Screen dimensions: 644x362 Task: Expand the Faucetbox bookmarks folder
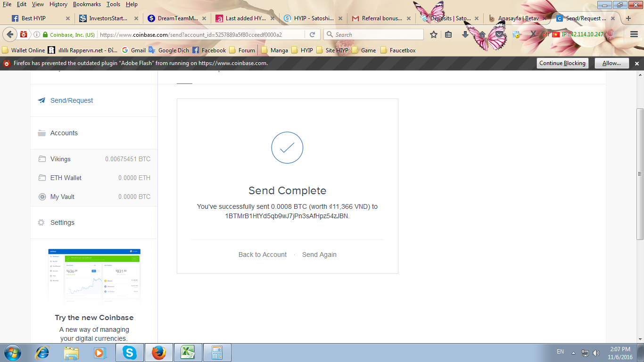(x=398, y=50)
